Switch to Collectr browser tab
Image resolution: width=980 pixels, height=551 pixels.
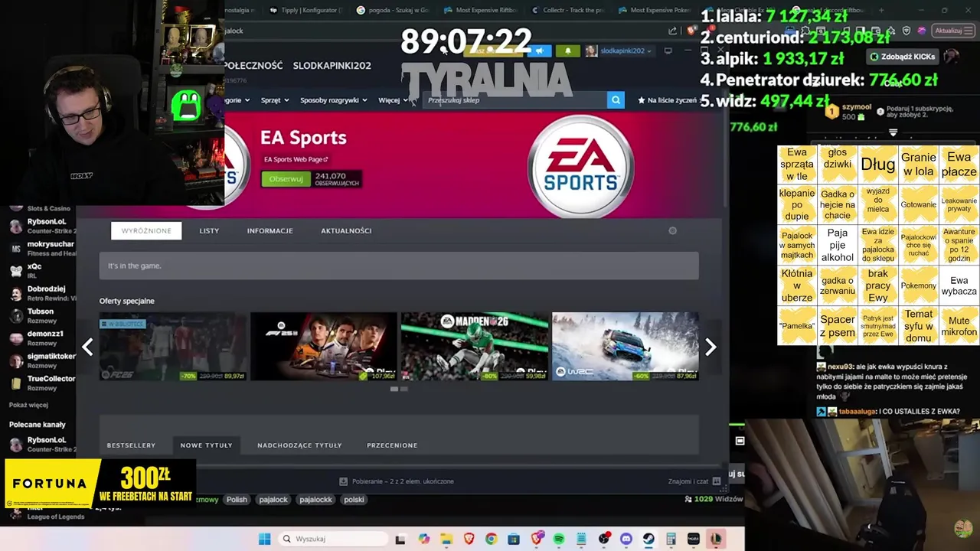[x=567, y=10]
